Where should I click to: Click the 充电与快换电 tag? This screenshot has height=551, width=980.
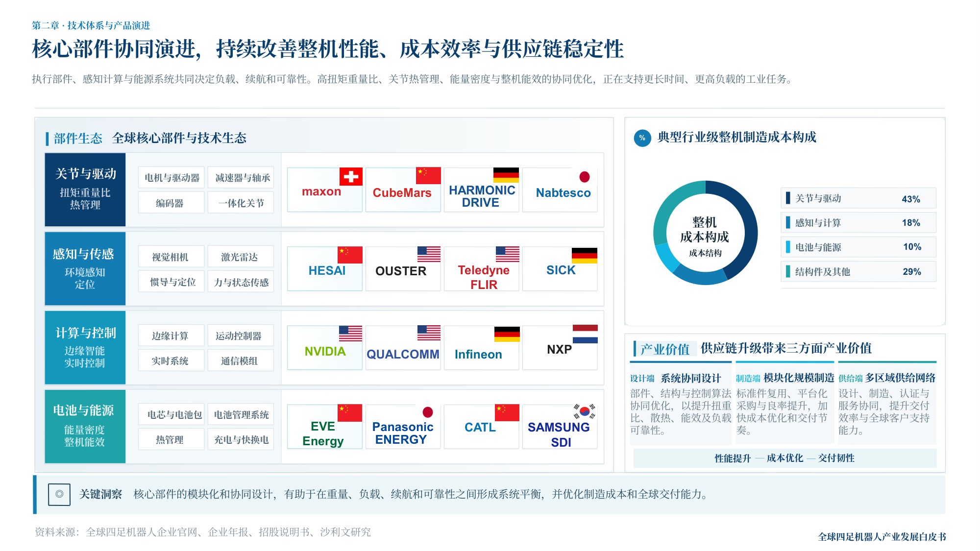tap(241, 440)
